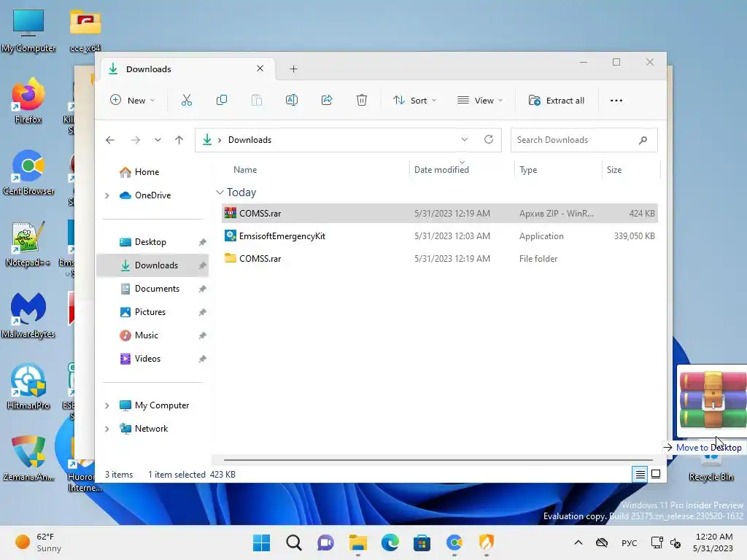Select My Computer desktop icon

click(x=28, y=30)
